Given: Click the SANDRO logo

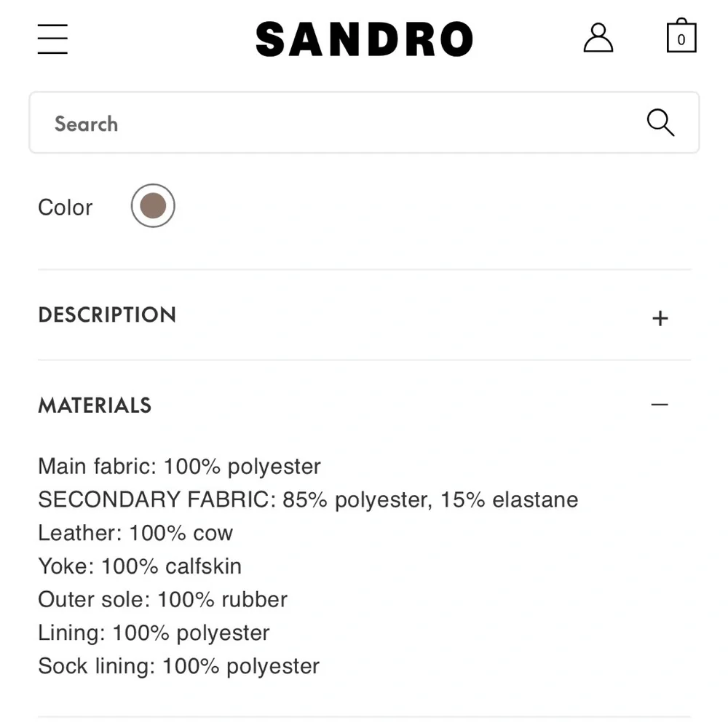Looking at the screenshot, I should click(364, 39).
